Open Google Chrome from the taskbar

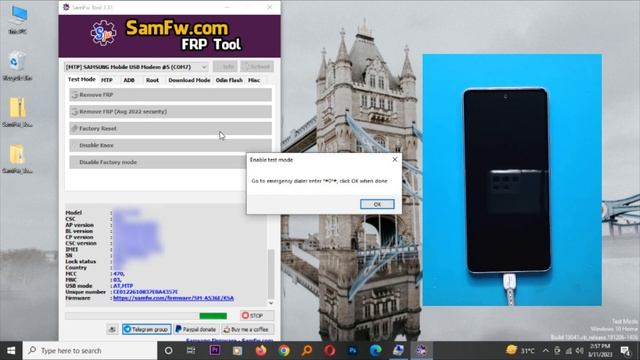(x=284, y=350)
